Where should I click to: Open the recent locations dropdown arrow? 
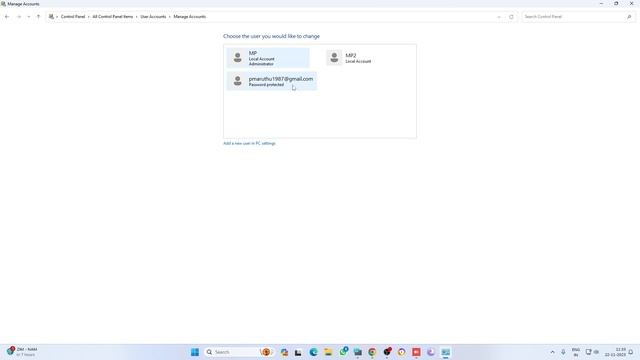pyautogui.click(x=29, y=17)
